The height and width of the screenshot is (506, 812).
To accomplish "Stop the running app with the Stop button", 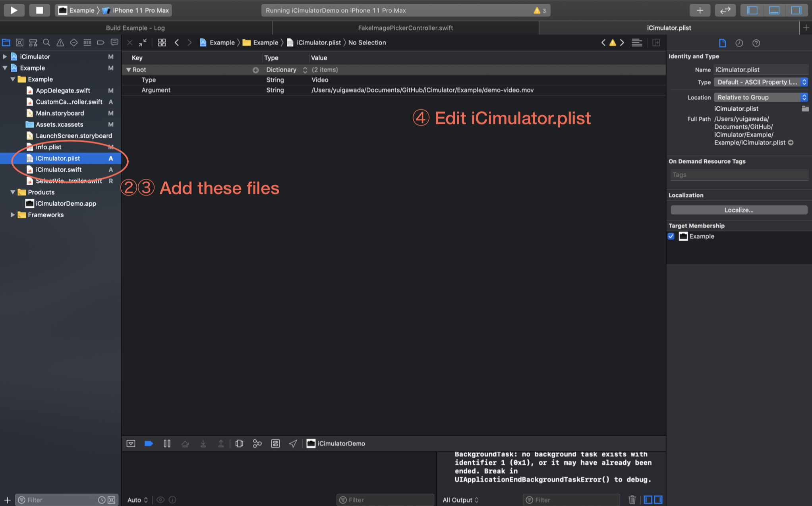I will tap(39, 10).
